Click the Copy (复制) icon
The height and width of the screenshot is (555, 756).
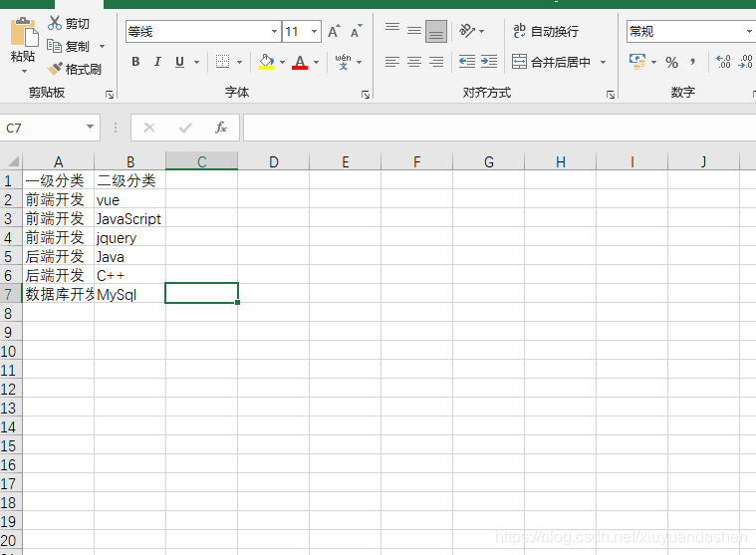[54, 46]
